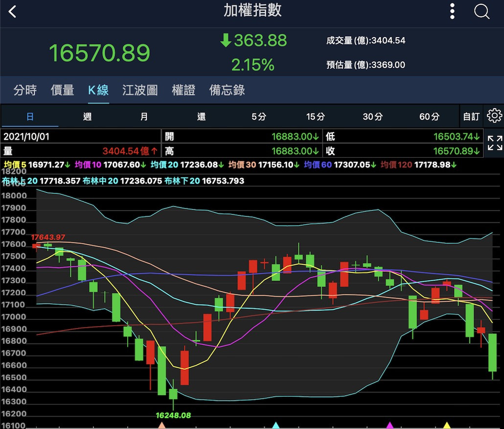Viewport: 504px width, 429px height.
Task: Select the 週 weekly period
Action: coord(87,117)
